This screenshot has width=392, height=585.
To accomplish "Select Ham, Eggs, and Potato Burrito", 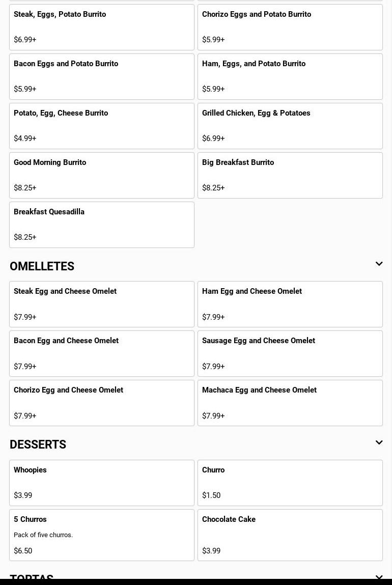I will pyautogui.click(x=290, y=76).
